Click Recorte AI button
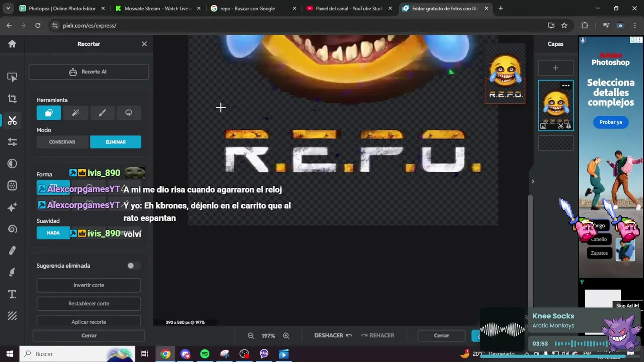The width and height of the screenshot is (644, 362). click(x=89, y=72)
